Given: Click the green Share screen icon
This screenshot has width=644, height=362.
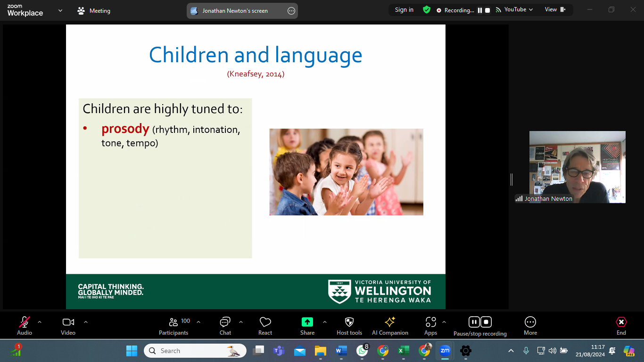Looking at the screenshot, I should point(307,322).
